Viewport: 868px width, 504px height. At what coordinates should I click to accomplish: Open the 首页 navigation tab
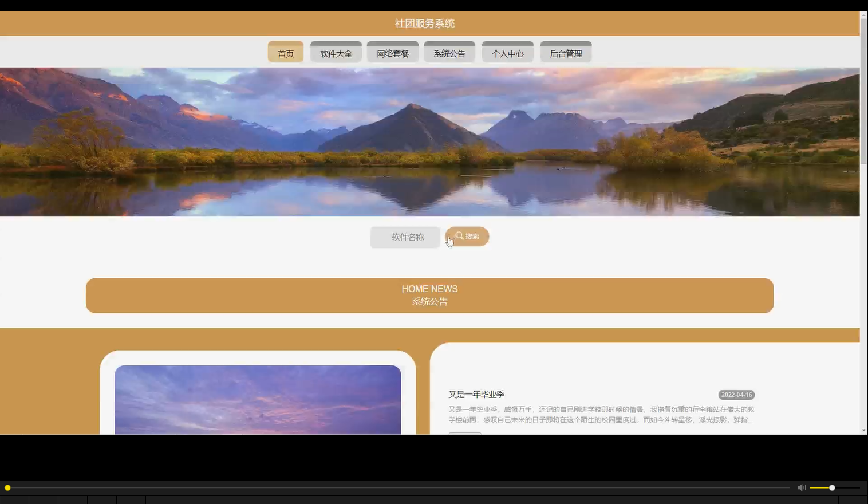286,52
